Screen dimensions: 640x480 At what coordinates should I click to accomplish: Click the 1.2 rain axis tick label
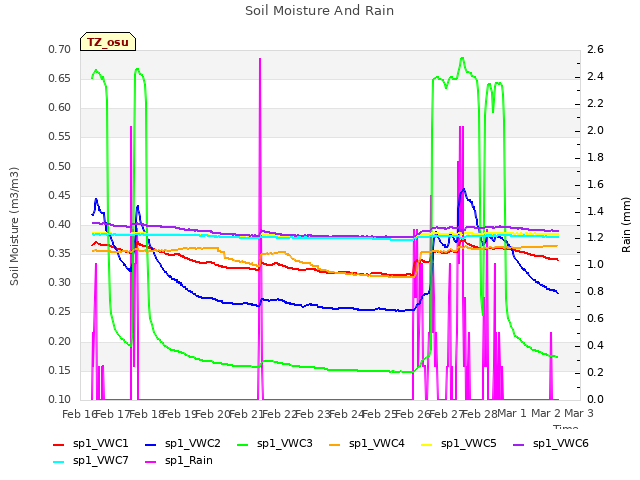click(596, 238)
